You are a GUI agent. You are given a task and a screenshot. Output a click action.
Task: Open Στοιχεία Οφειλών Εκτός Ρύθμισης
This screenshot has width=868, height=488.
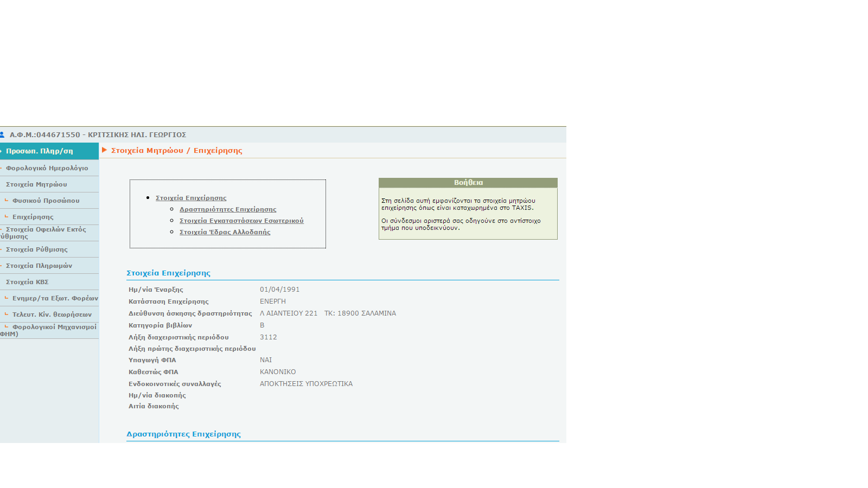[x=46, y=233]
